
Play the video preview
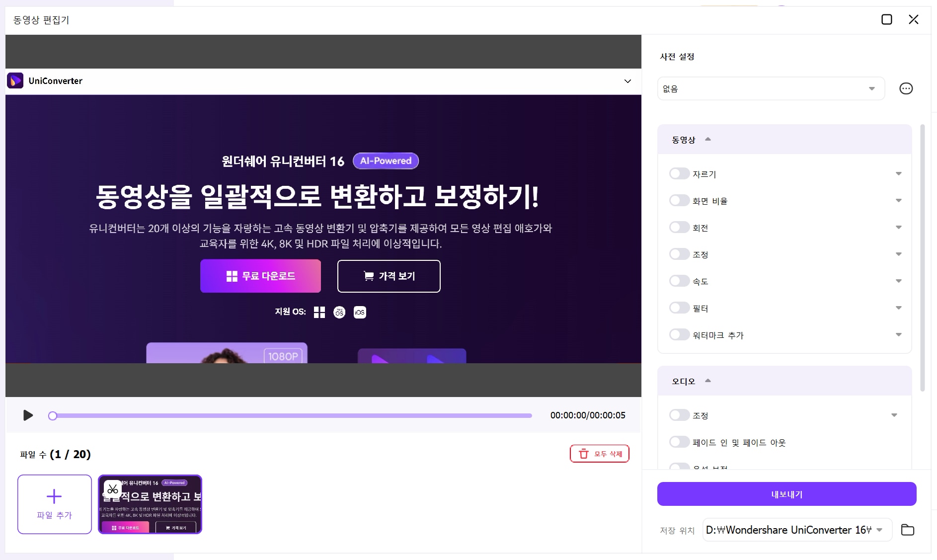click(x=28, y=415)
